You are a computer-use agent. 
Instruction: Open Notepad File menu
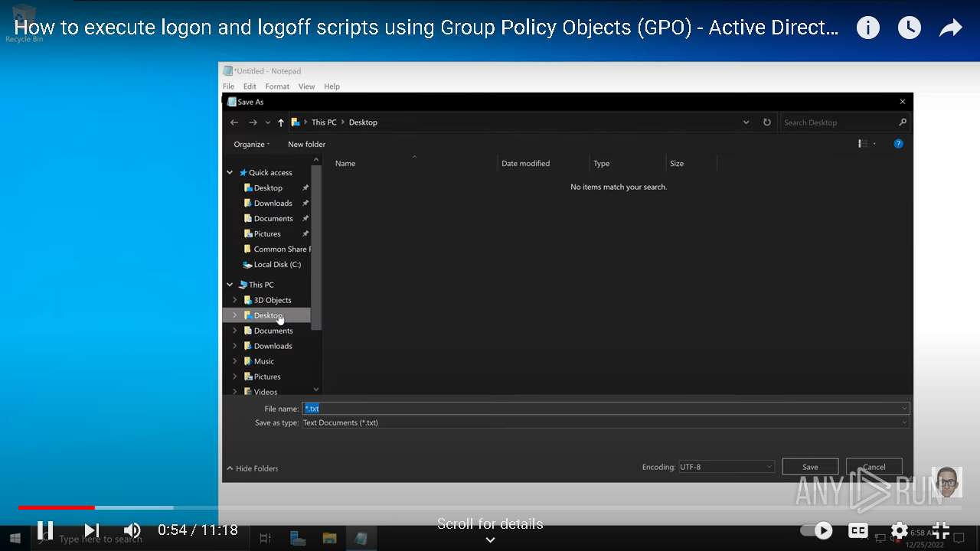(228, 86)
